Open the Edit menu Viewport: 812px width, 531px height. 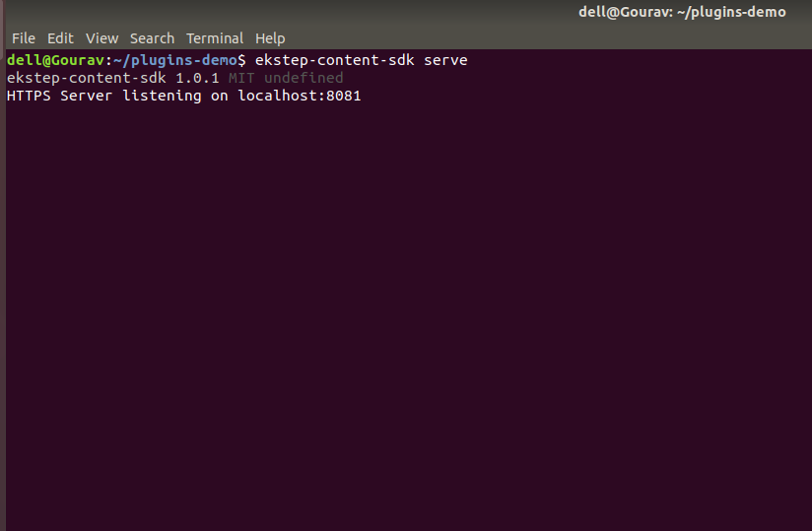click(x=60, y=38)
